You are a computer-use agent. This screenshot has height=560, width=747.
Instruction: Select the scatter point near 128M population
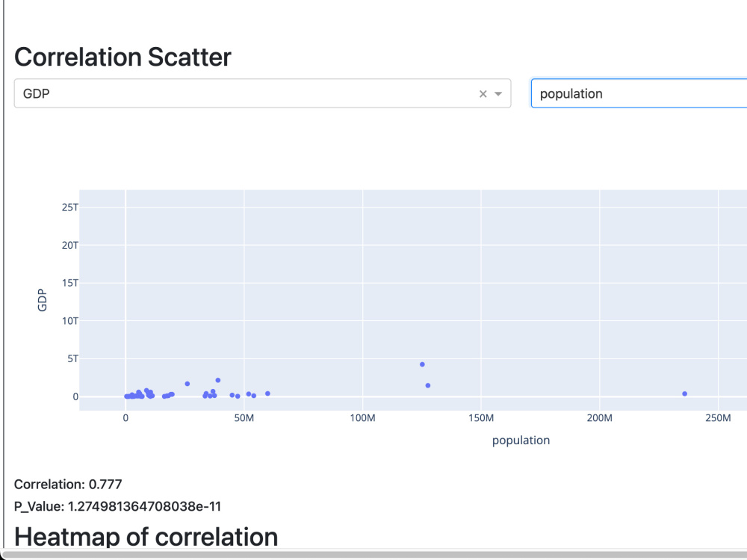point(428,386)
